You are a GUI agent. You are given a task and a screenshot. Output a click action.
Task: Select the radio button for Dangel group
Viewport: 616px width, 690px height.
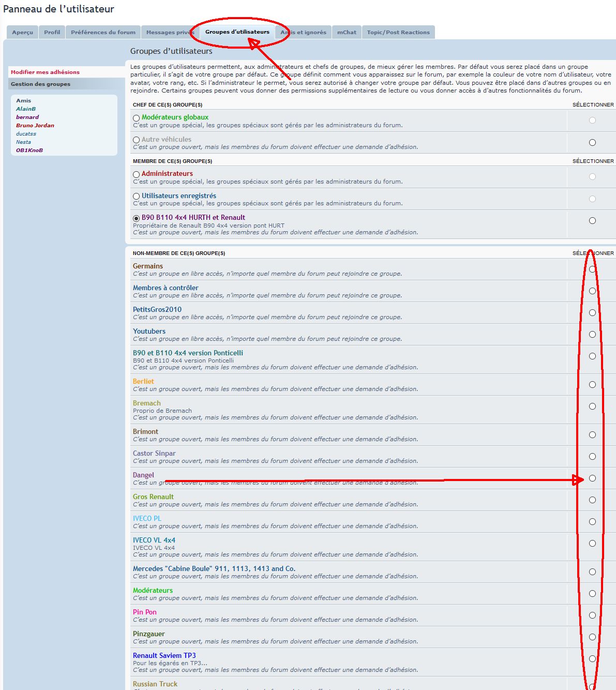click(x=592, y=478)
